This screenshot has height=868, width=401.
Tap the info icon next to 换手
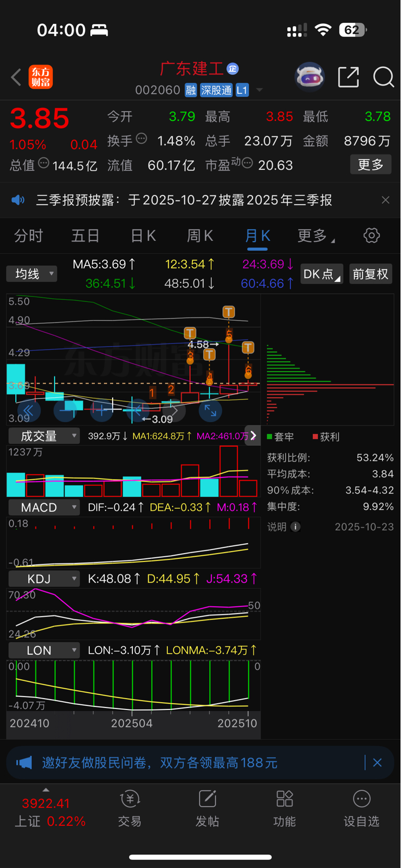141,139
